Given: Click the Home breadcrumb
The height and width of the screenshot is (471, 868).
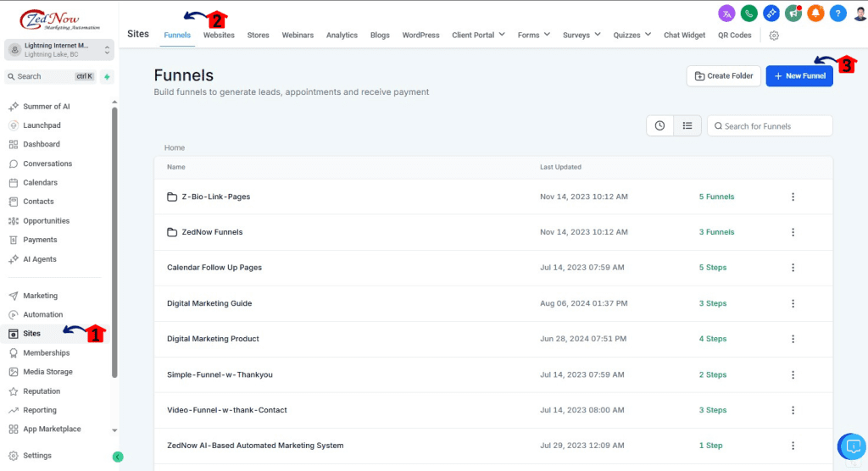Looking at the screenshot, I should point(175,147).
